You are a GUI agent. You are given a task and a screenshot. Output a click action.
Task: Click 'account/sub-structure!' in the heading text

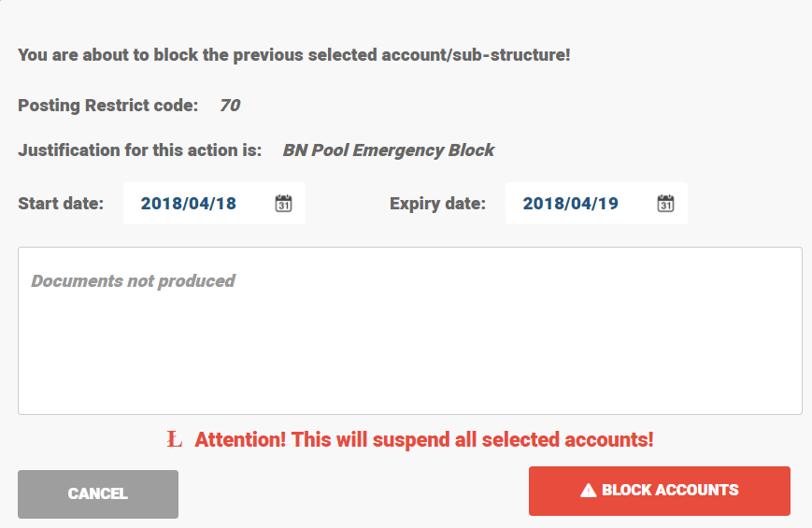[476, 55]
